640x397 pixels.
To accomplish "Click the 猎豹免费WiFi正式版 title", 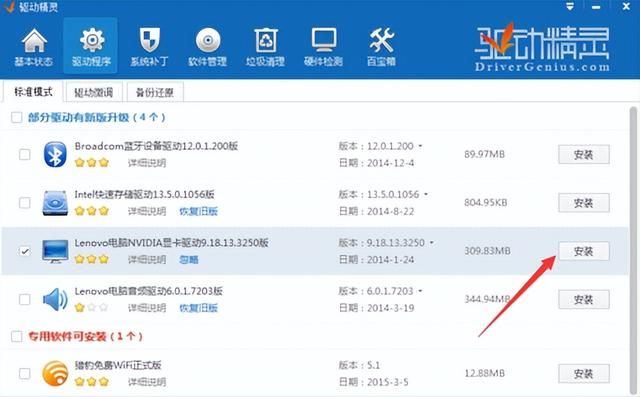I will click(118, 365).
